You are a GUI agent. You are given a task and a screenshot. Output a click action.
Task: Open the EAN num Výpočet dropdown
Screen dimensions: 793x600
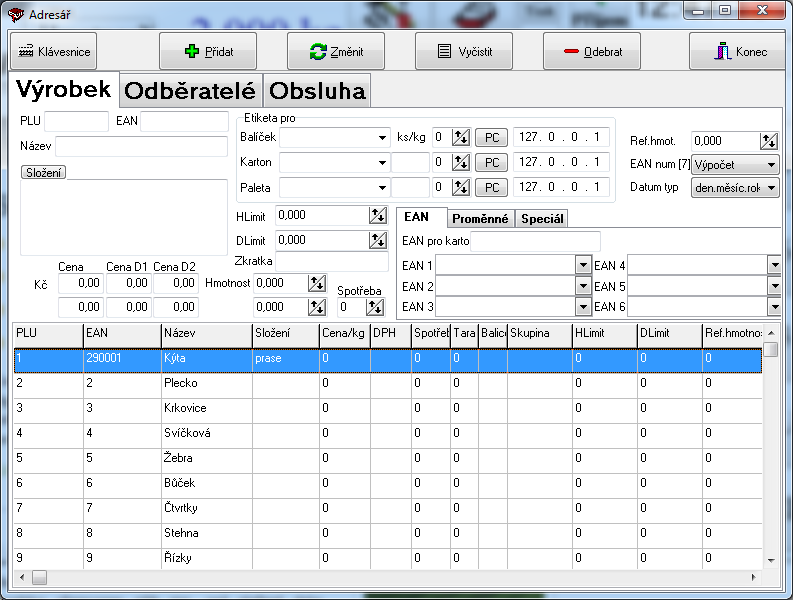[770, 164]
